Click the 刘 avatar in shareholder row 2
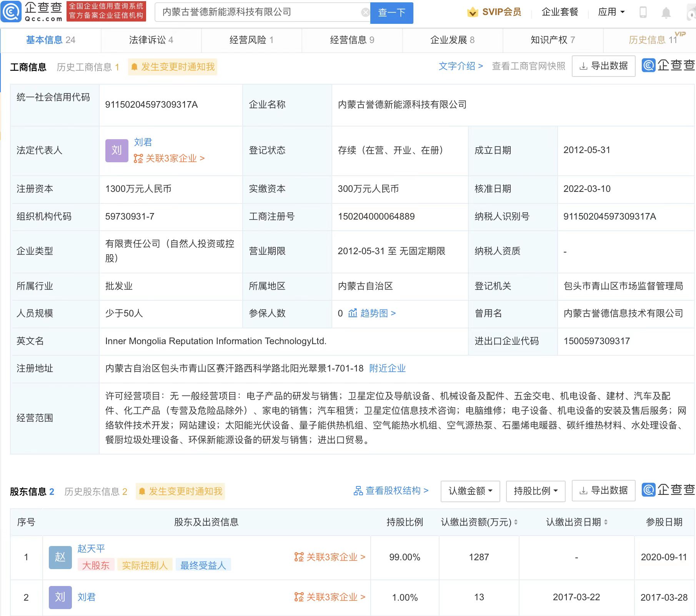The height and width of the screenshot is (616, 696). 60,597
